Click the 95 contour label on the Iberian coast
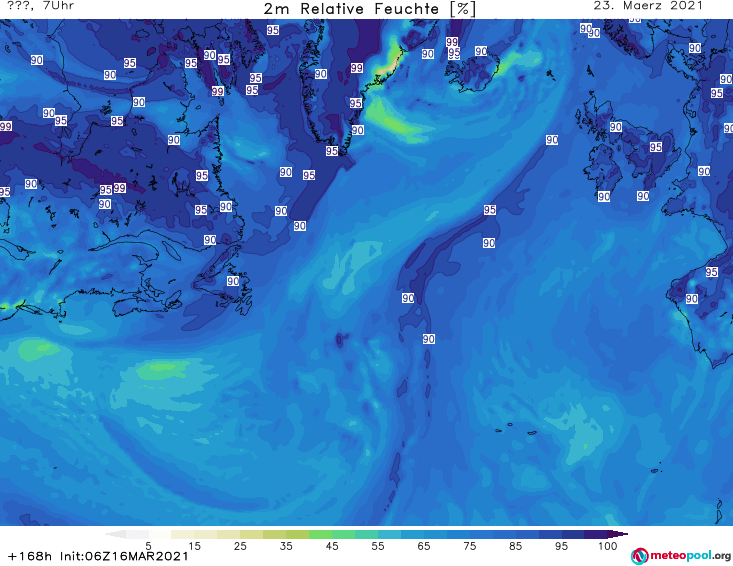Viewport: 733px width, 566px height. coord(711,272)
